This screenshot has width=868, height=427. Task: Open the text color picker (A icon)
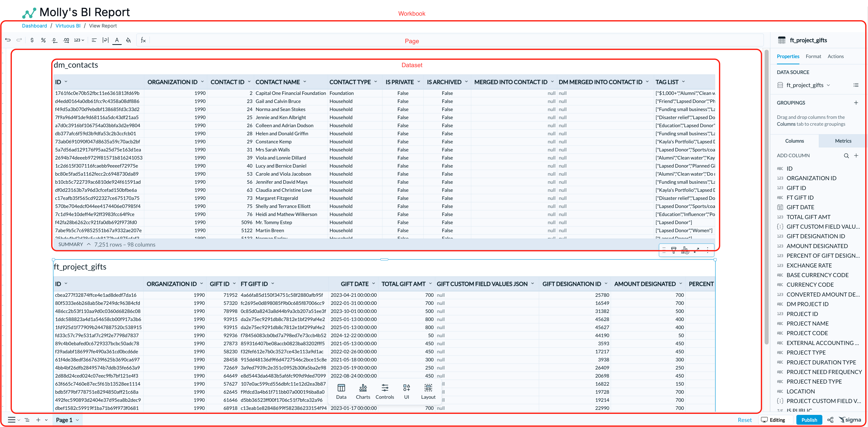[117, 40]
